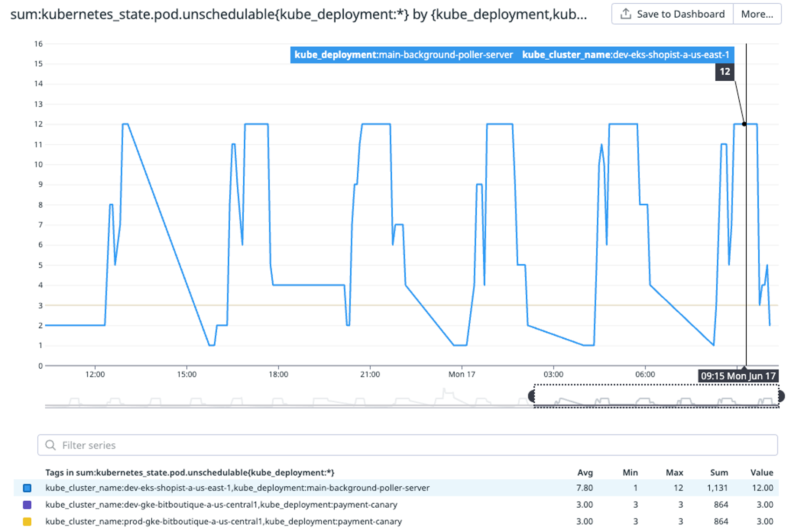Sort series by the Avg column

pos(585,472)
